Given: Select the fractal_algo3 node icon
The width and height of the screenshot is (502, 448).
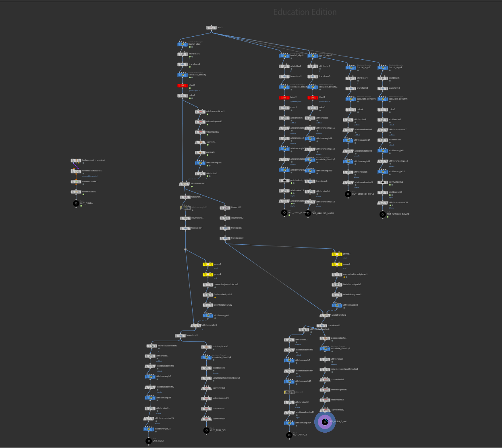Looking at the screenshot, I should pyautogui.click(x=351, y=68).
